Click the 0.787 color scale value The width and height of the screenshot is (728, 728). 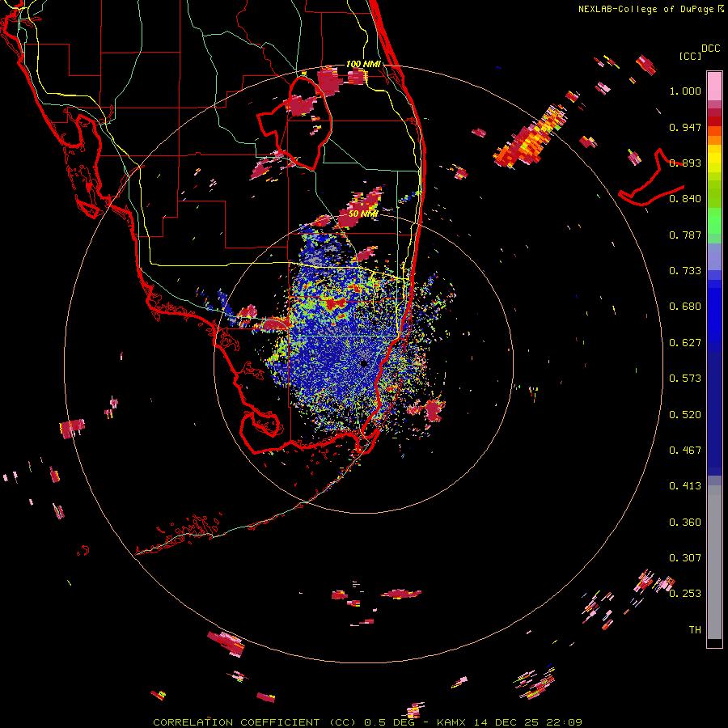click(685, 235)
